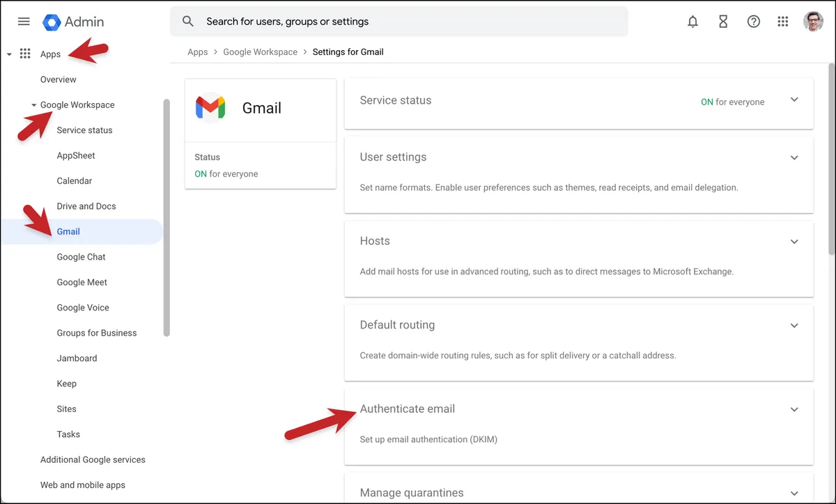Click the Admin wordmark text
Image resolution: width=836 pixels, height=504 pixels.
[x=84, y=22]
